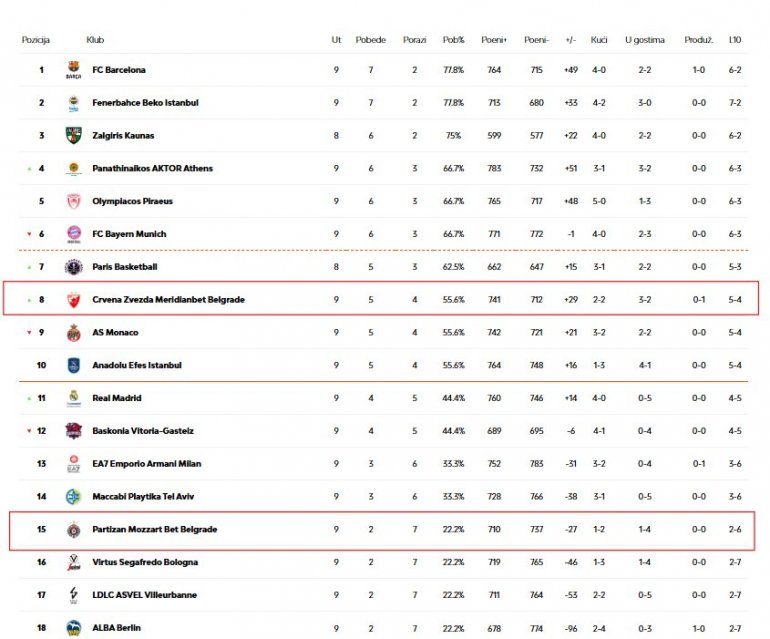Sort by Poeni+ column header
770x639 pixels.
point(494,40)
